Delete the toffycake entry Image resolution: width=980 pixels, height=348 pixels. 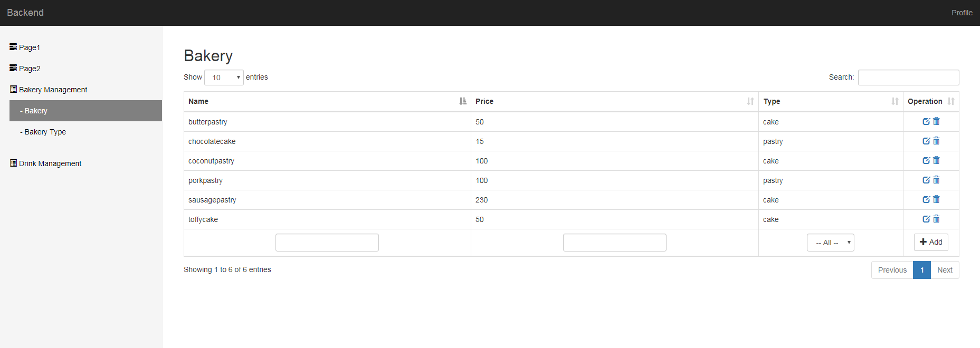936,219
